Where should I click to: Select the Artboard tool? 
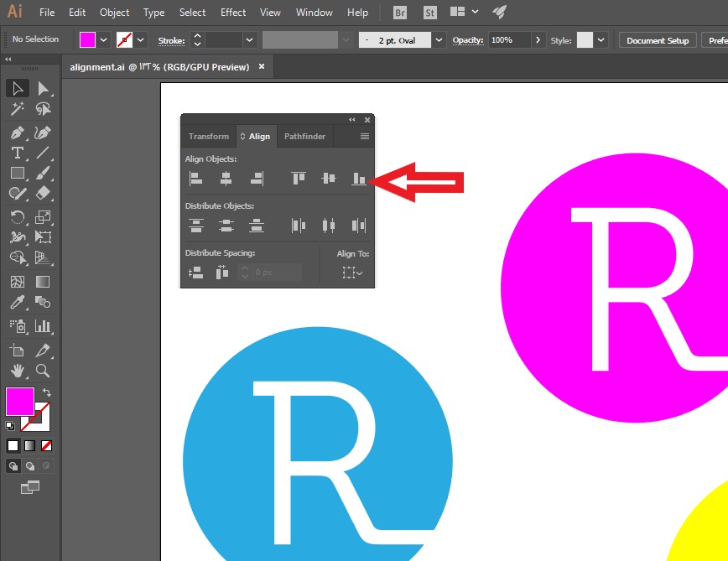click(x=18, y=351)
